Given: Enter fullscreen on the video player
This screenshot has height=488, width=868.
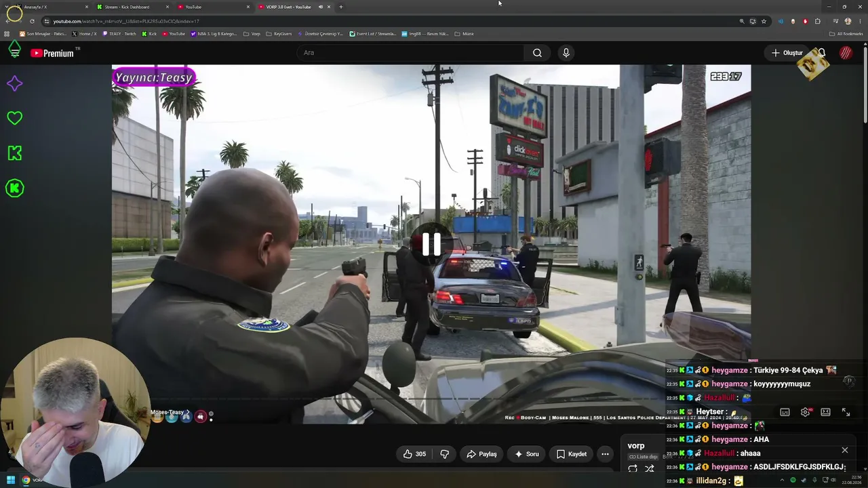Looking at the screenshot, I should [x=846, y=412].
